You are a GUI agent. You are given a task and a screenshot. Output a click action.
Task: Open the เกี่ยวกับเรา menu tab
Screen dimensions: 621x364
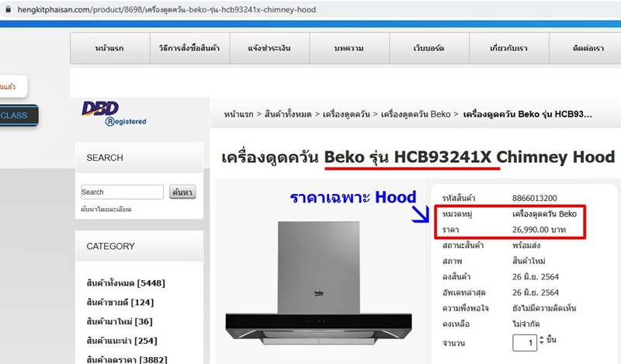click(509, 48)
